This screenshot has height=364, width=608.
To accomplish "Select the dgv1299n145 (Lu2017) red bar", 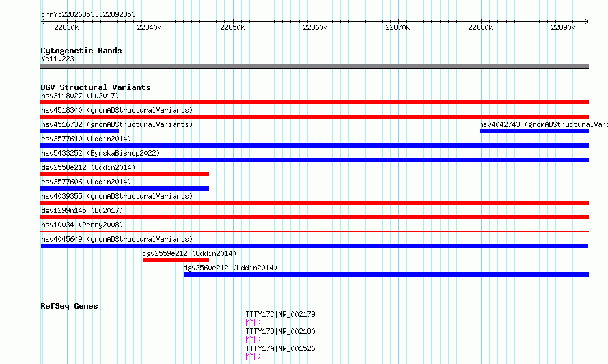I will tap(314, 217).
